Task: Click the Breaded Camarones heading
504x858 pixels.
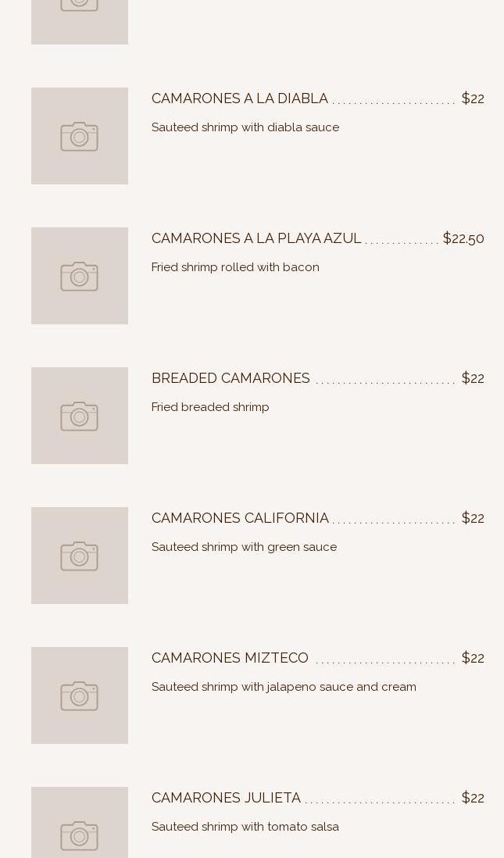Action: (231, 378)
